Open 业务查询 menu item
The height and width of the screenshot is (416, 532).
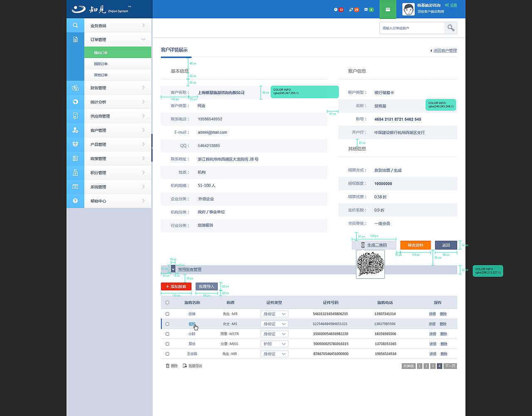[118, 25]
